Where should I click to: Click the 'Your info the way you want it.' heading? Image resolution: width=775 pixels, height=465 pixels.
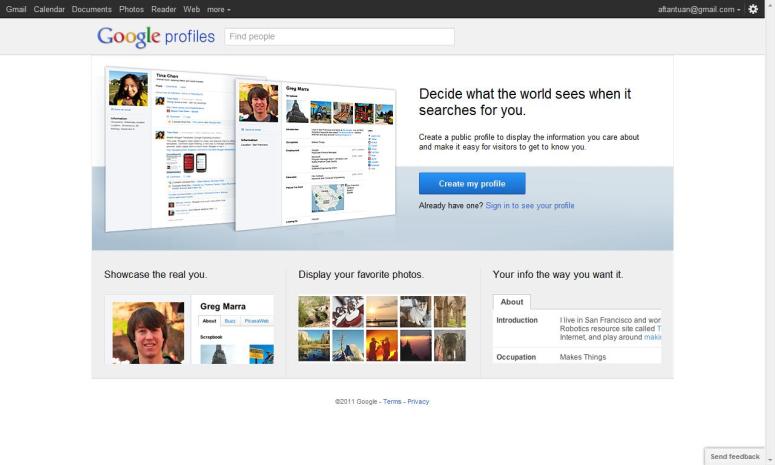[558, 275]
